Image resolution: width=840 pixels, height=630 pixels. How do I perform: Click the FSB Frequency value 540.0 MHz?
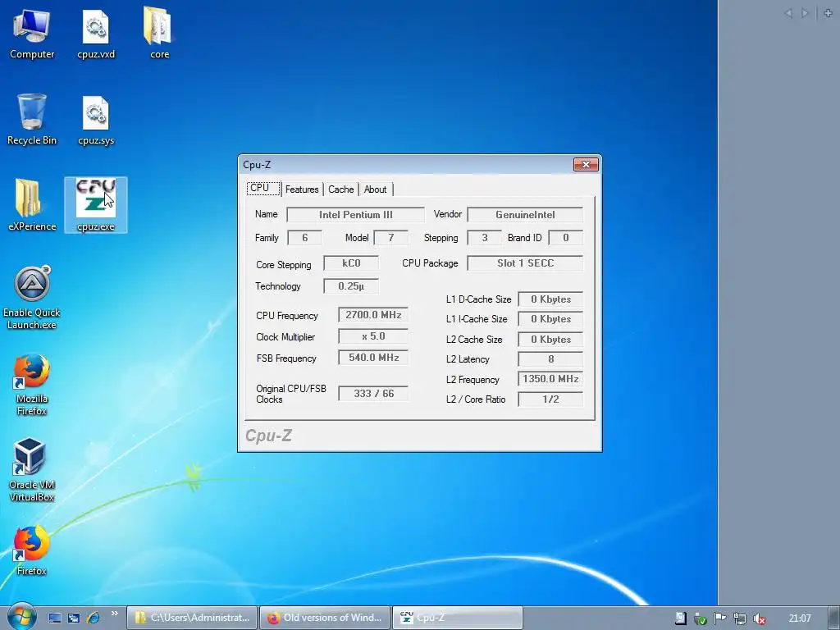coord(373,358)
